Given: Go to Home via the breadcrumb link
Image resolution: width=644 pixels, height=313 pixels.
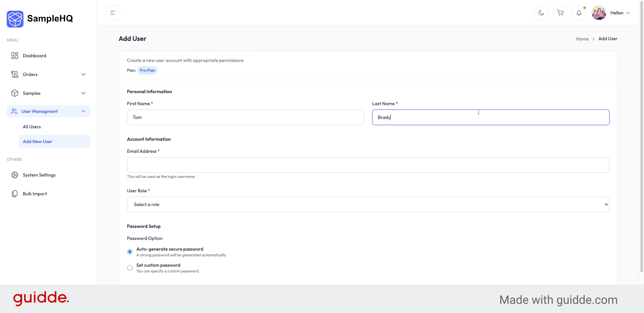Looking at the screenshot, I should pos(582,39).
